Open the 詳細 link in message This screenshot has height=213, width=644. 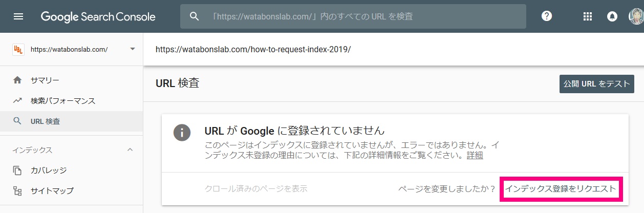(475, 156)
